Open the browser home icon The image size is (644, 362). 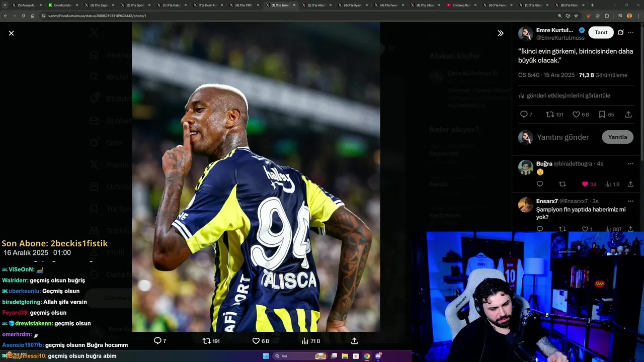click(33, 16)
